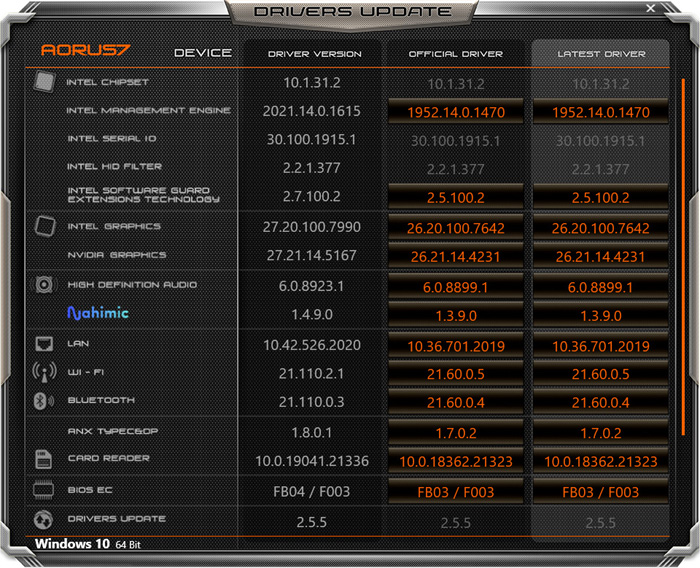This screenshot has height=568, width=700.
Task: Click the Intel Graphics card icon
Action: [x=45, y=226]
